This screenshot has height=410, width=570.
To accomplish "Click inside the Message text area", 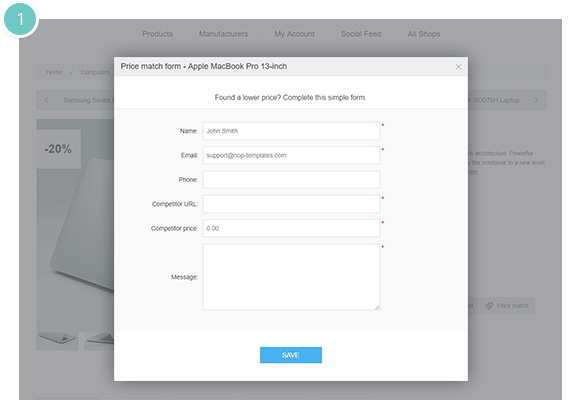I will pyautogui.click(x=291, y=277).
